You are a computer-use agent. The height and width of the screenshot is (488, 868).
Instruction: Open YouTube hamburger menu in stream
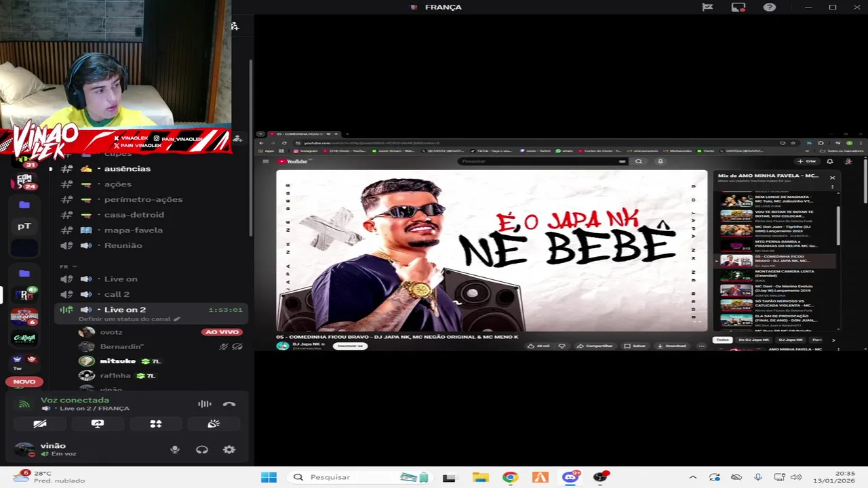tap(266, 161)
